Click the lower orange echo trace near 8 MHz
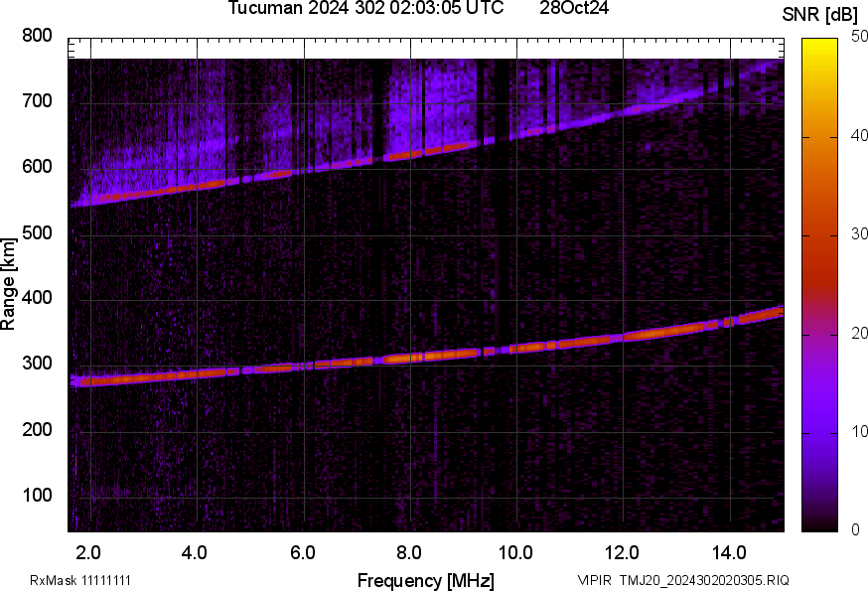The image size is (868, 591). click(410, 359)
